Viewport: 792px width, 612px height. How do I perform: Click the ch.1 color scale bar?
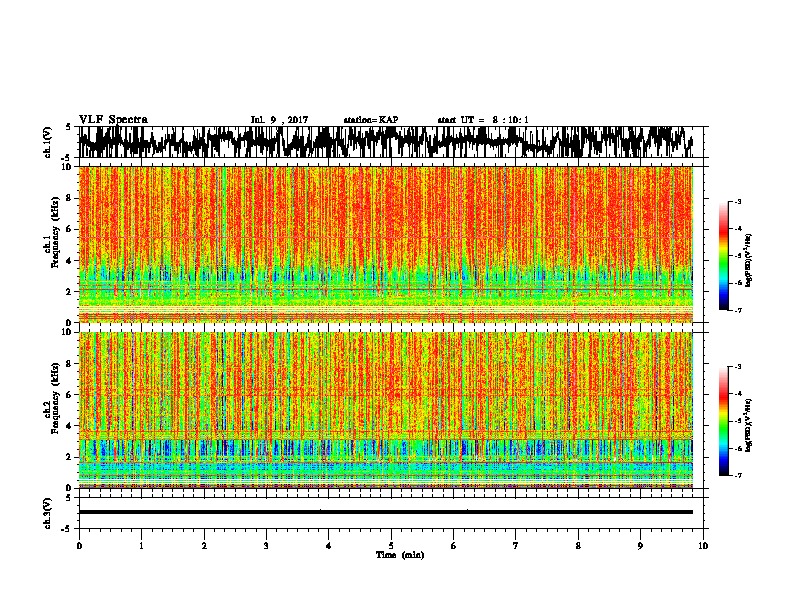[x=723, y=256]
